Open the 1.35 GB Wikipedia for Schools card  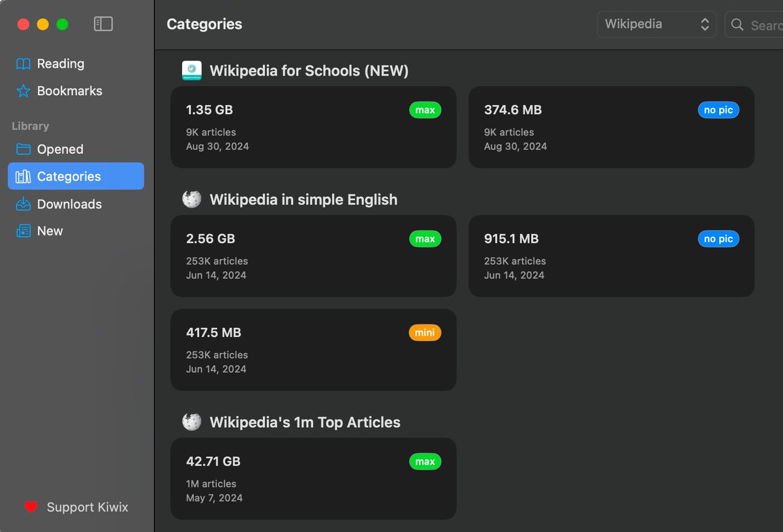click(313, 127)
